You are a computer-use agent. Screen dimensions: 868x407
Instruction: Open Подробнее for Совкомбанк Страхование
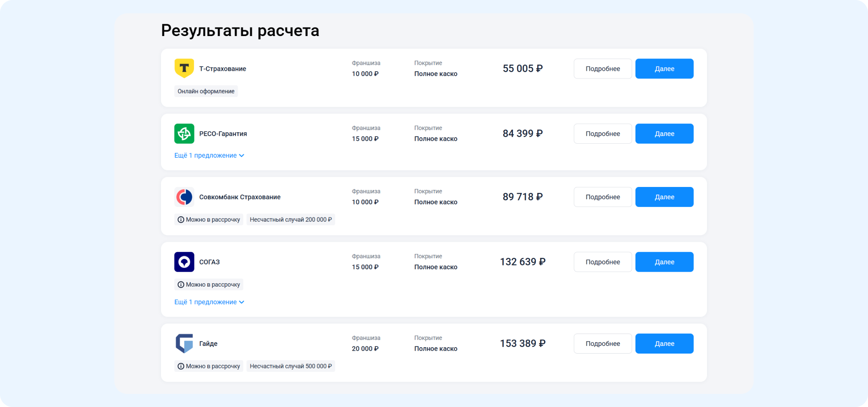pyautogui.click(x=603, y=197)
